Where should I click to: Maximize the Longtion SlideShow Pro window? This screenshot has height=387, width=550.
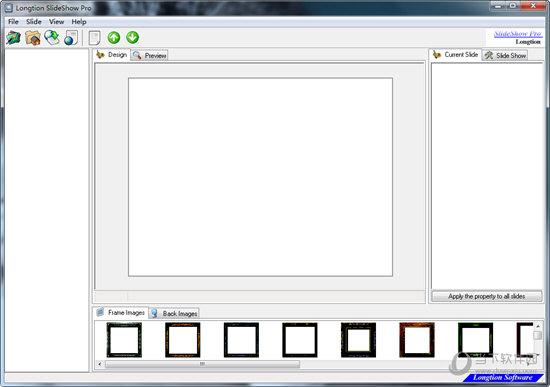[513, 6]
